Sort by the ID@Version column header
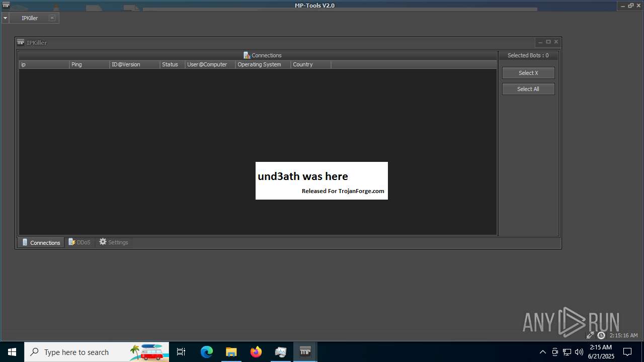This screenshot has height=362, width=644. pos(135,64)
